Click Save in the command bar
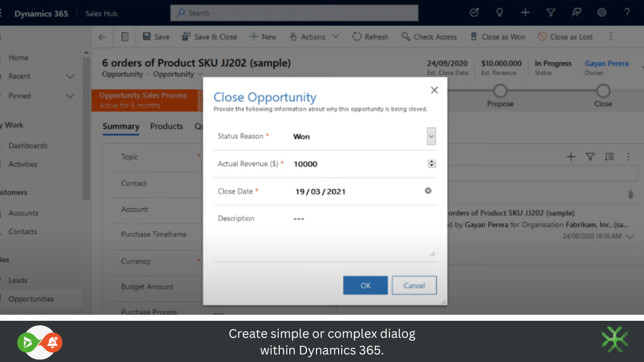 [156, 37]
